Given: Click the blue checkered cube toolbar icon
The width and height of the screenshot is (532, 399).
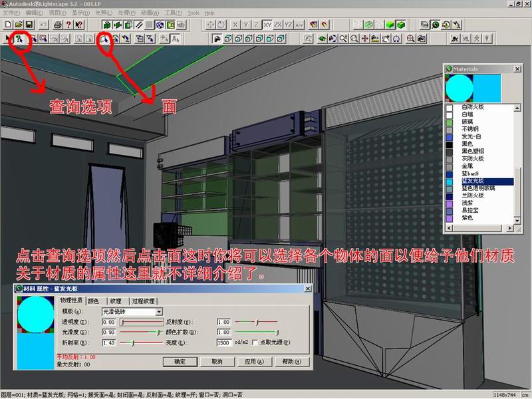Looking at the screenshot, I should 160,25.
